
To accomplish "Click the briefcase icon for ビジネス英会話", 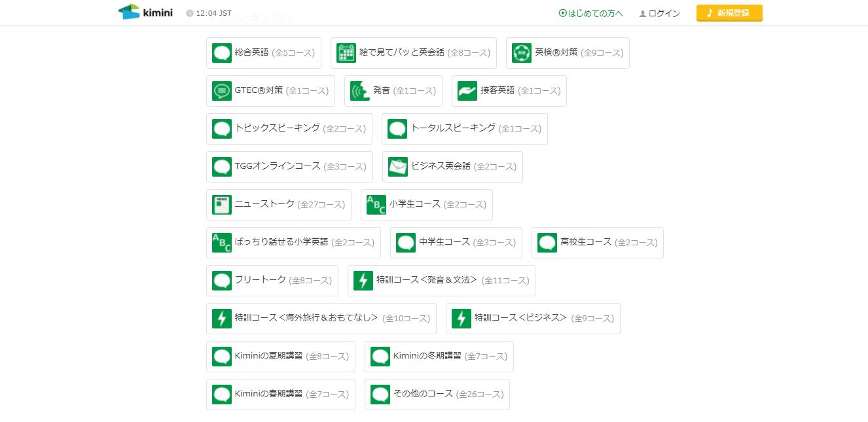I will click(398, 167).
